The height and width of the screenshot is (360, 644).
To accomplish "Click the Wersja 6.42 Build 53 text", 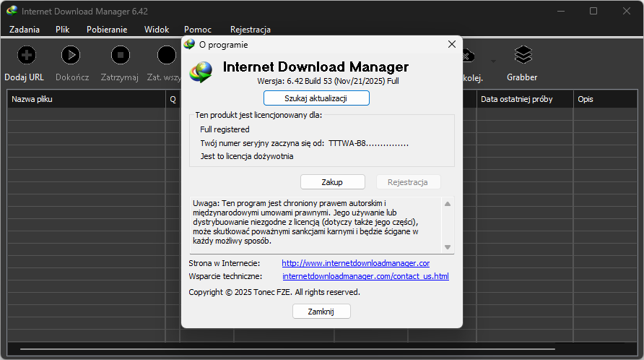I will pyautogui.click(x=328, y=81).
